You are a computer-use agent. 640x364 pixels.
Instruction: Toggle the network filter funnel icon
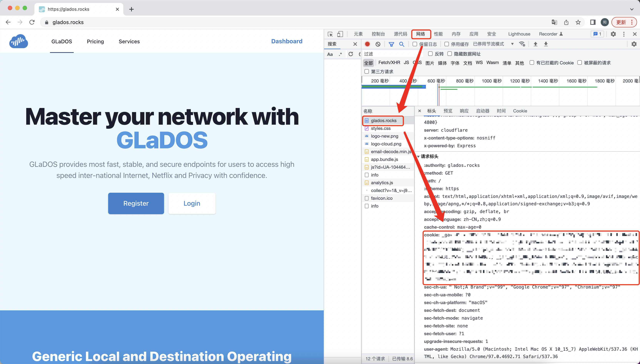click(391, 44)
